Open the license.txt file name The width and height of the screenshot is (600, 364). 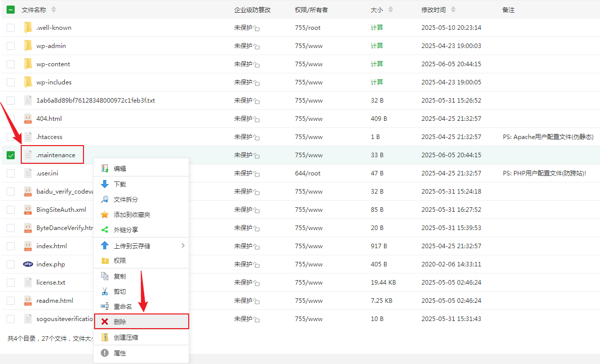pos(51,283)
